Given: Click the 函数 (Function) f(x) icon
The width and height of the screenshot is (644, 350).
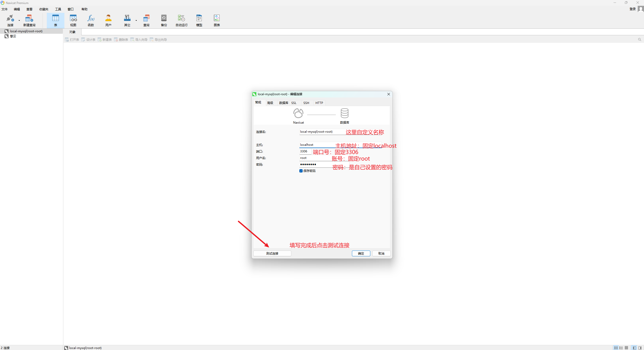Looking at the screenshot, I should (x=91, y=20).
